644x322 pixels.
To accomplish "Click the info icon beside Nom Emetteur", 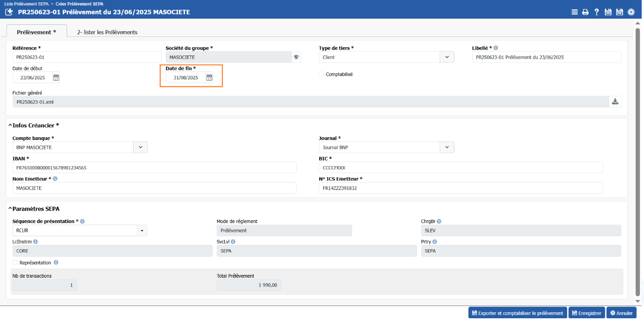I will [x=55, y=179].
